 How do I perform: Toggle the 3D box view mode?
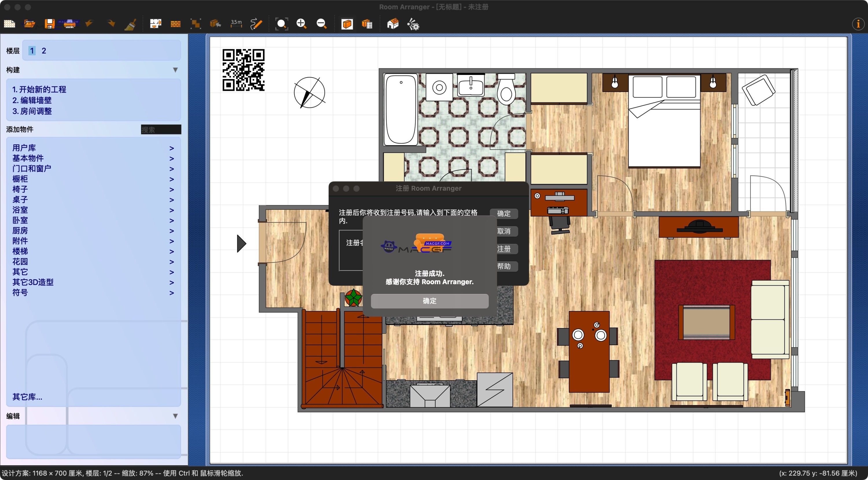pos(347,23)
